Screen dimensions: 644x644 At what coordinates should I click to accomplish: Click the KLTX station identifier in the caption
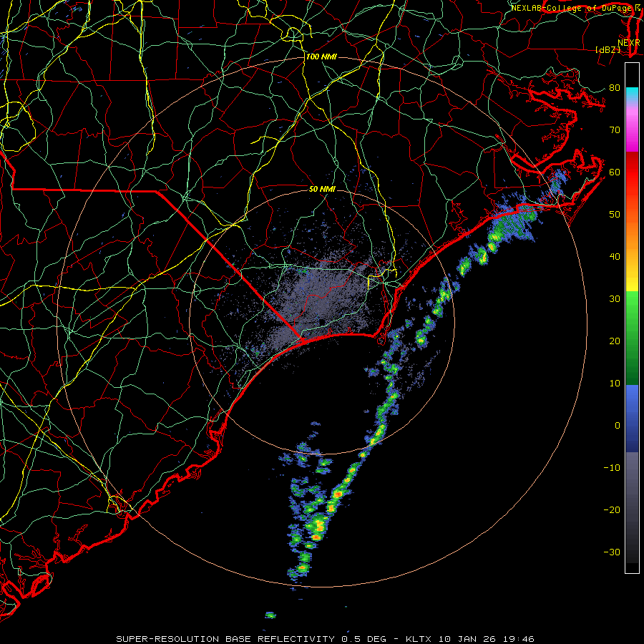[x=418, y=639]
